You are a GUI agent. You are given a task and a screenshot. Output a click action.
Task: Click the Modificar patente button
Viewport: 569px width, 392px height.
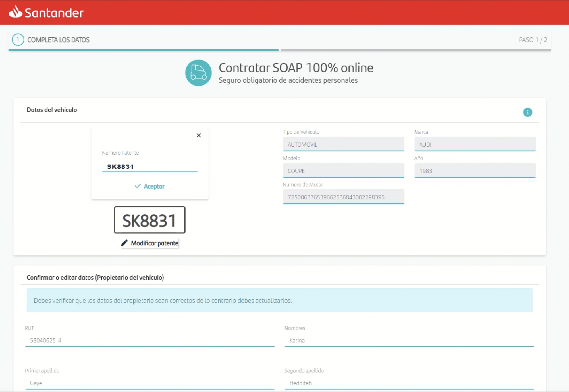pyautogui.click(x=154, y=243)
